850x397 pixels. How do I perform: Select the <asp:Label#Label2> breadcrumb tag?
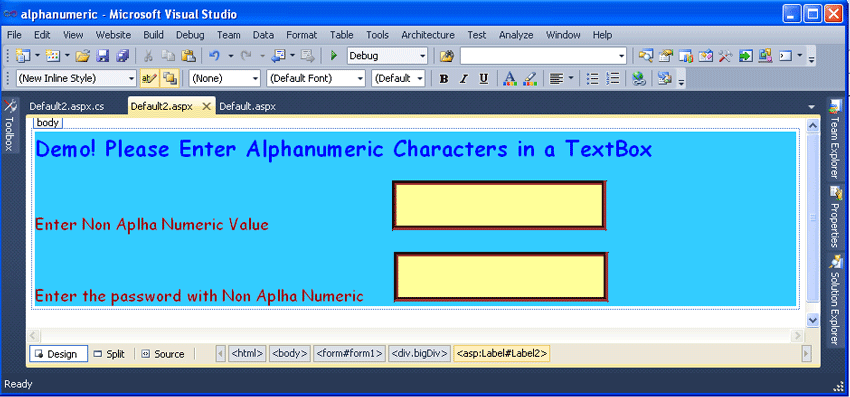(x=502, y=354)
